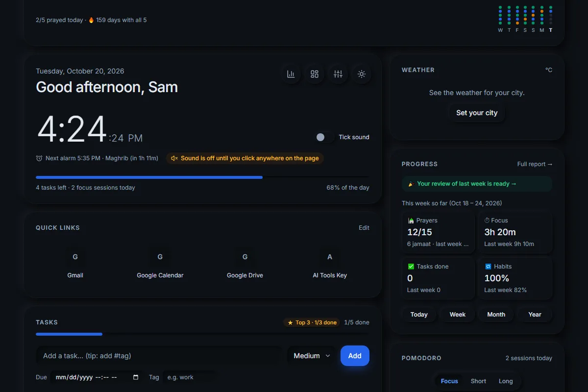Open the statistics bar chart icon
Image resolution: width=588 pixels, height=392 pixels.
point(291,74)
